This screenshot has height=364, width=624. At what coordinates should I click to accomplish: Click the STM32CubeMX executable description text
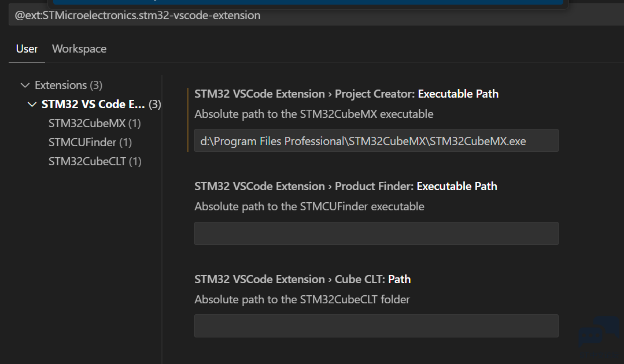point(313,114)
